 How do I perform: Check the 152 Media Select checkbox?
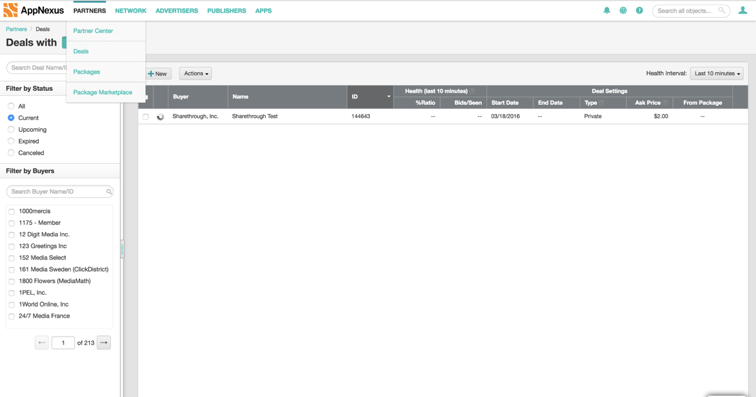coord(12,258)
